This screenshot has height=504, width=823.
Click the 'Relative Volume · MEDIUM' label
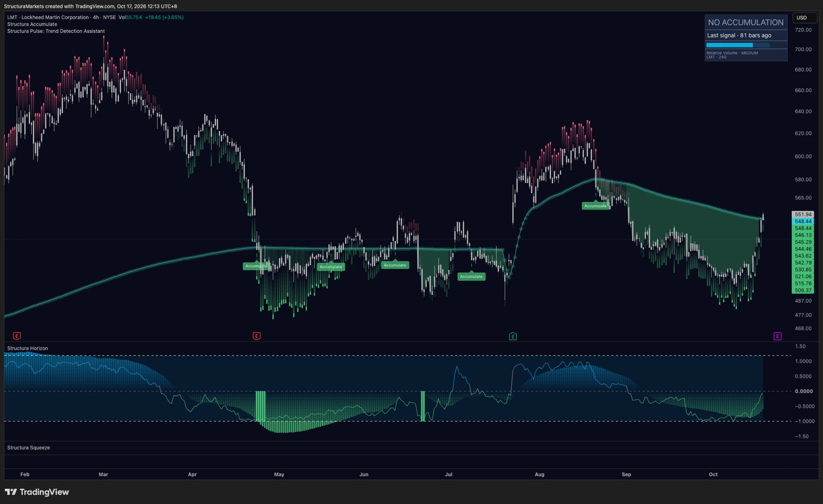[732, 53]
